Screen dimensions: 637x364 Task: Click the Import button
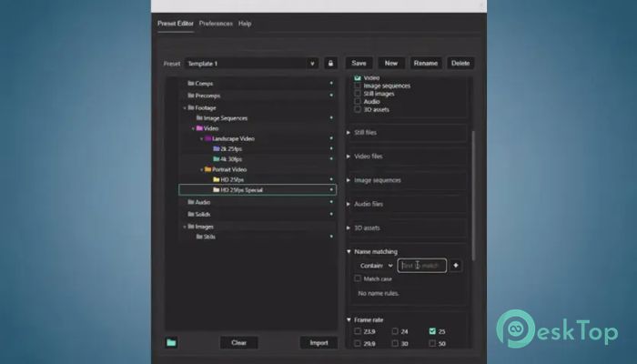[318, 342]
